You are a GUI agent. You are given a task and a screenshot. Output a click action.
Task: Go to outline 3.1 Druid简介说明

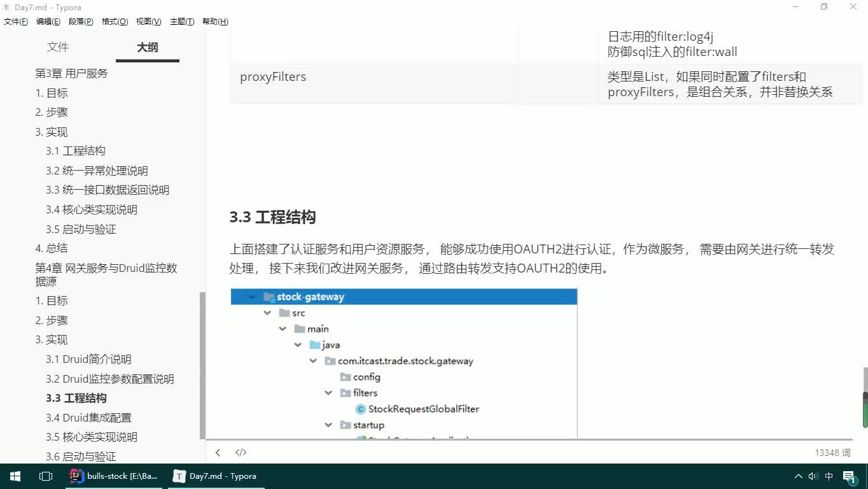click(x=88, y=360)
